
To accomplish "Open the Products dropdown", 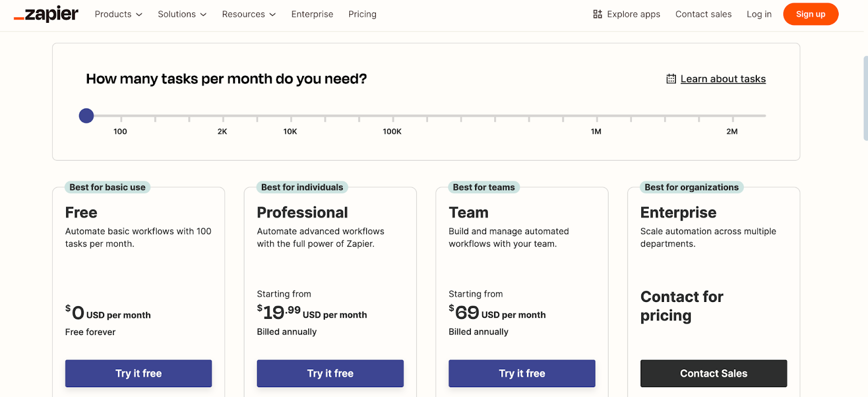I will coord(118,14).
